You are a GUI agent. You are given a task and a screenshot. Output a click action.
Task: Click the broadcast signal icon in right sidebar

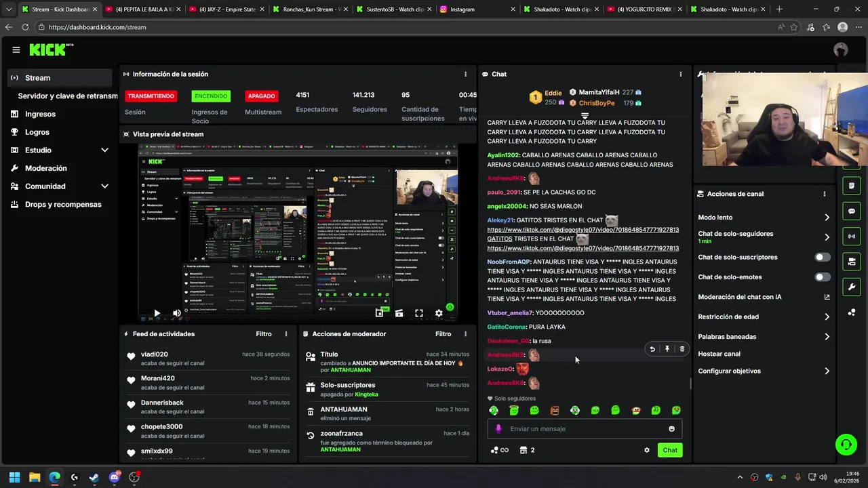(852, 236)
